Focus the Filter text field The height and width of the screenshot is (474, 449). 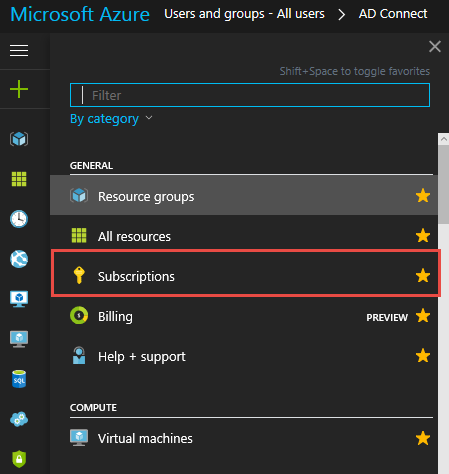click(250, 95)
